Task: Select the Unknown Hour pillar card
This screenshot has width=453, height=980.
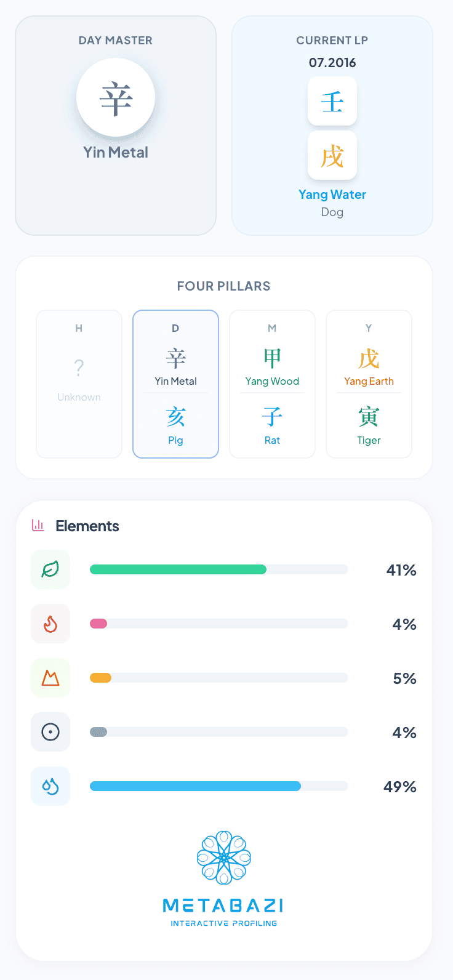Action: (x=79, y=384)
